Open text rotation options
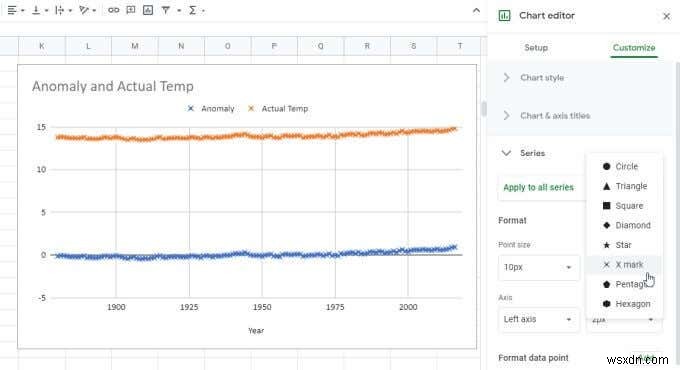The width and height of the screenshot is (680, 370). [87, 10]
